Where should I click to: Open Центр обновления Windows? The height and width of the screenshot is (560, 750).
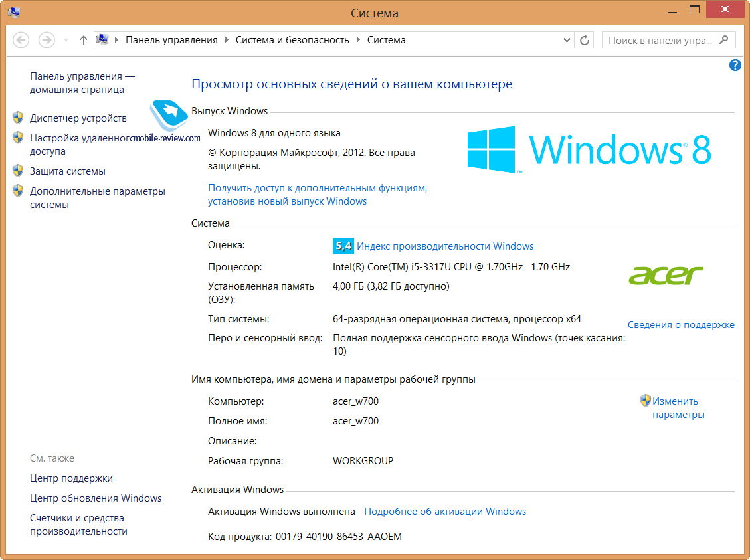tap(96, 498)
